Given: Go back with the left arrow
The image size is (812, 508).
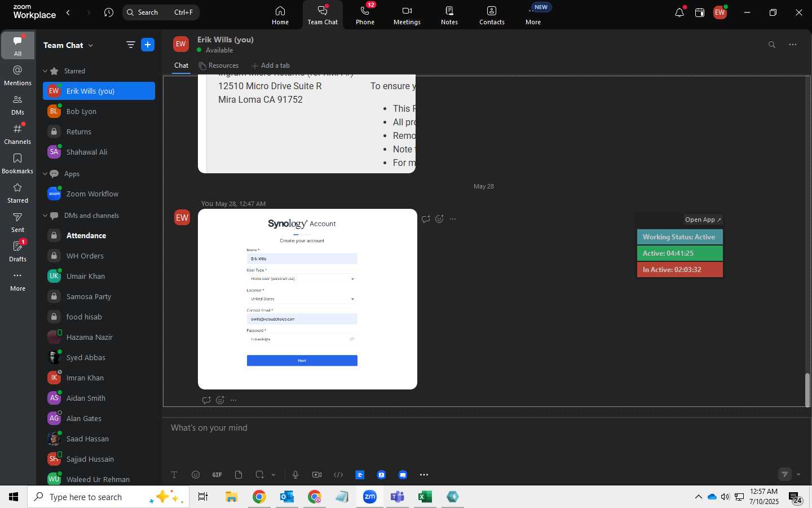Looking at the screenshot, I should (x=68, y=12).
